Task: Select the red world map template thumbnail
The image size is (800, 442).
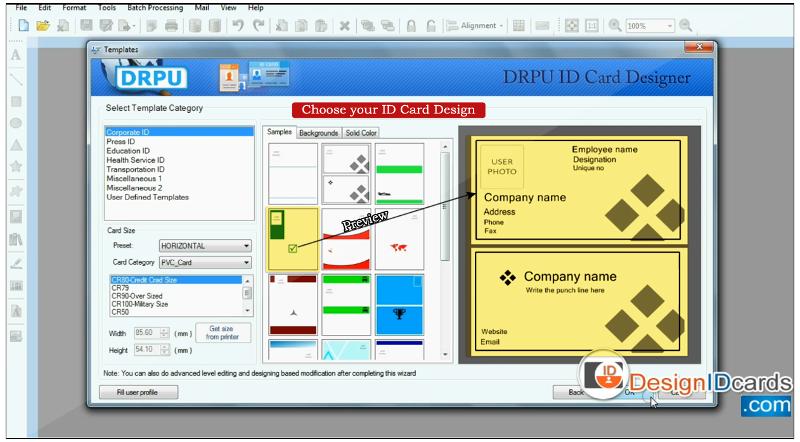Action: [x=399, y=239]
